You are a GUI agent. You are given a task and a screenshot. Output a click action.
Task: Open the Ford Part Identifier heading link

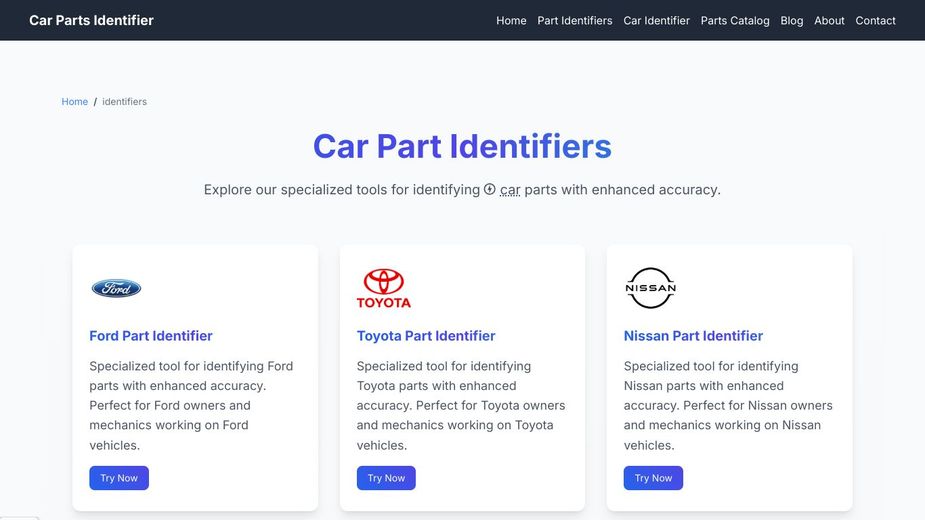pos(151,336)
